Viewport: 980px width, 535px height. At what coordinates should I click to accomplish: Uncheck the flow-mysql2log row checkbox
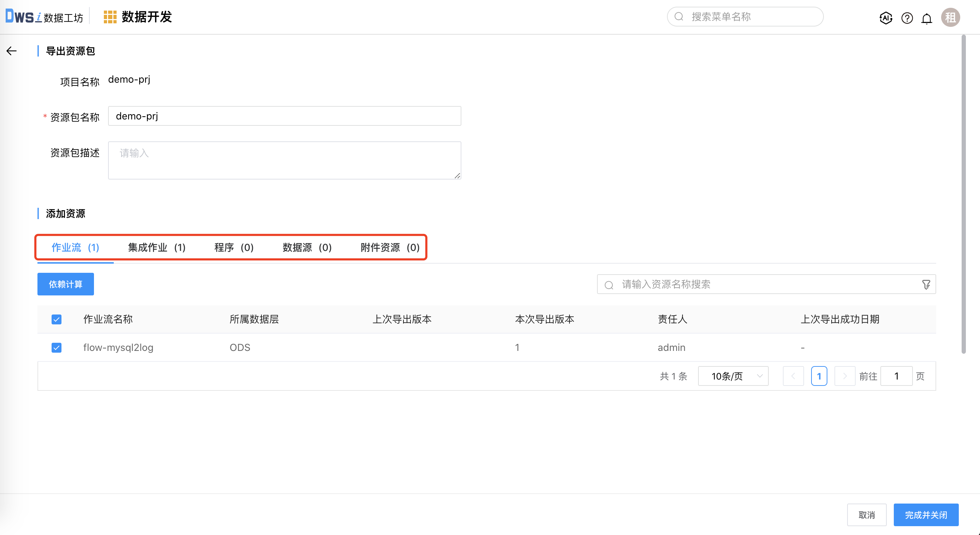[x=57, y=347]
